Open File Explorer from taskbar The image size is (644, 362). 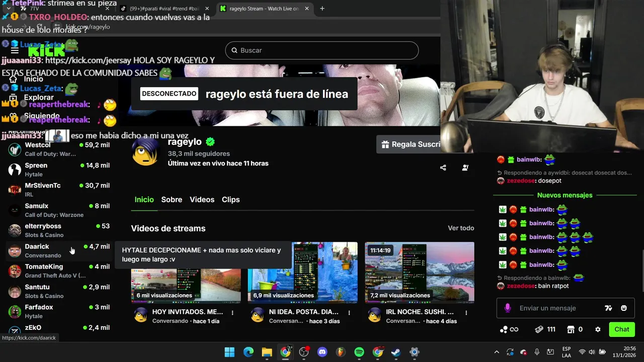pos(267,352)
